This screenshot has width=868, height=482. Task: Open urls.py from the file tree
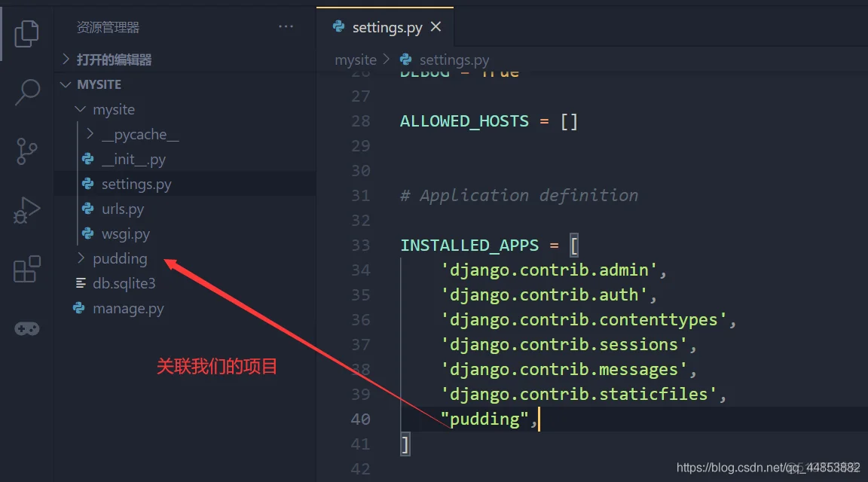(x=185, y=209)
